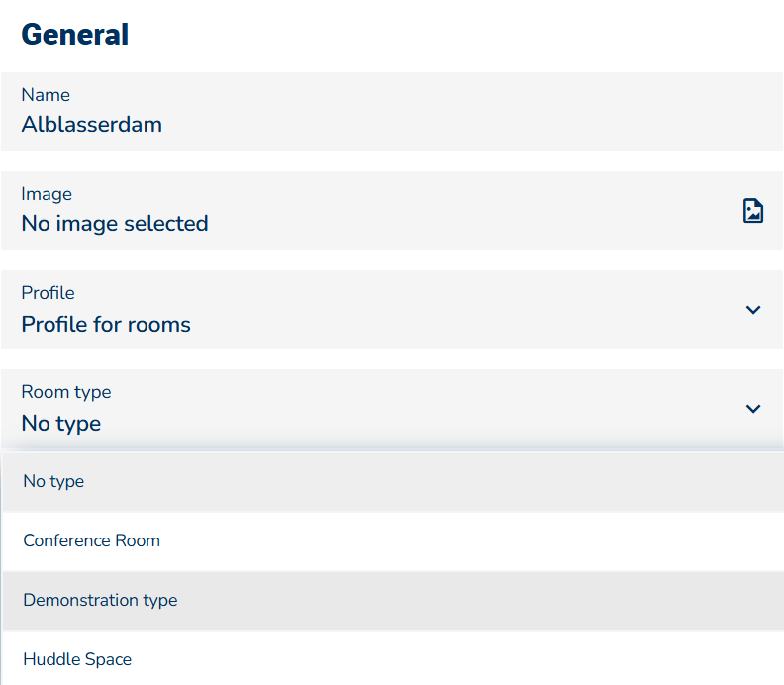Image resolution: width=784 pixels, height=685 pixels.
Task: Click the "Profile" field label
Action: [48, 293]
